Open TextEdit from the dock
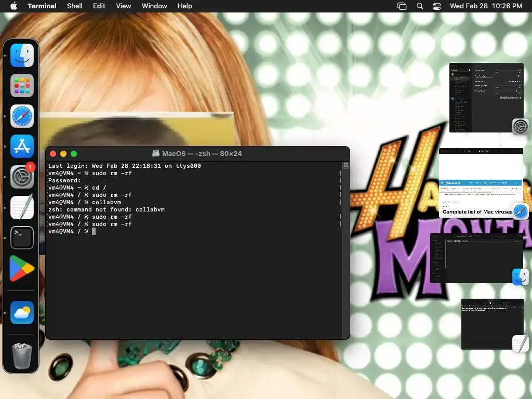The height and width of the screenshot is (399, 532). point(22,207)
